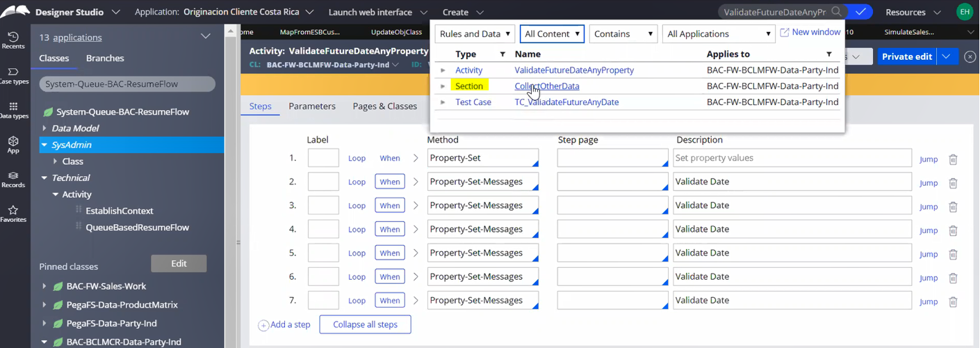Screen dimensions: 980x348
Task: Open results in New window
Action: [810, 32]
